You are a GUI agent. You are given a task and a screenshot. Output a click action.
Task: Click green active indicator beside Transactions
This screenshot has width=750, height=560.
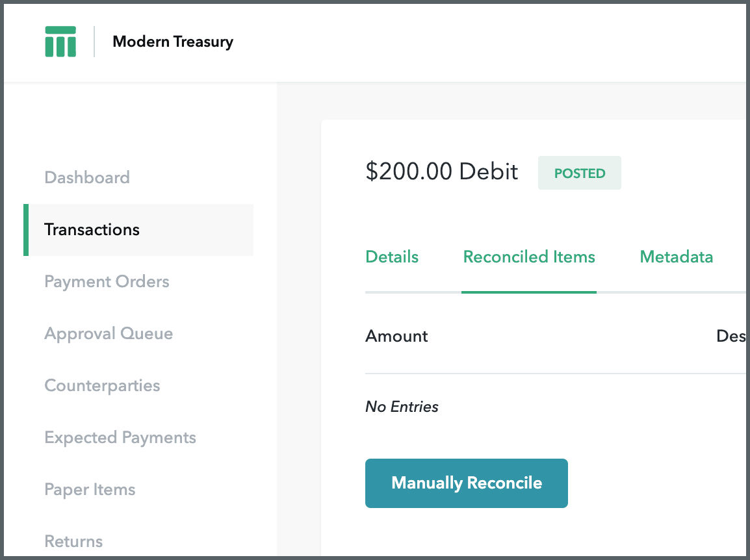point(26,229)
